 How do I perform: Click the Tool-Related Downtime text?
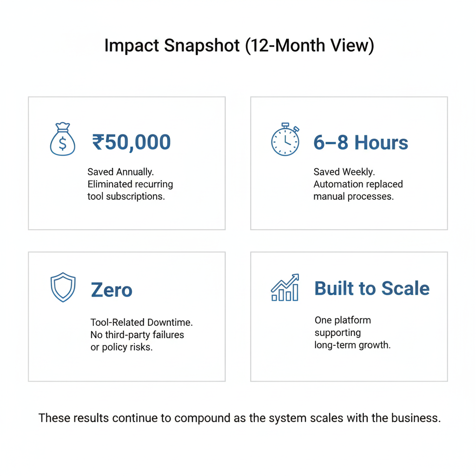point(141,322)
